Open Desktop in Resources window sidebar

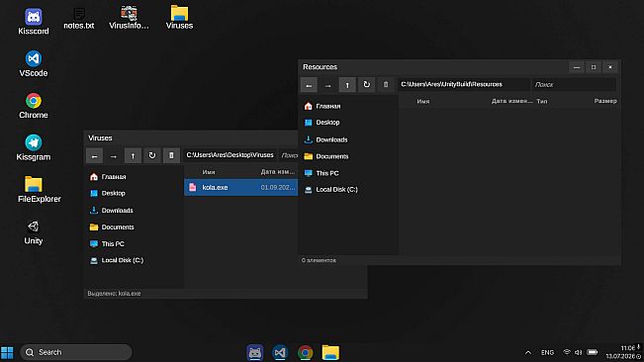click(322, 123)
